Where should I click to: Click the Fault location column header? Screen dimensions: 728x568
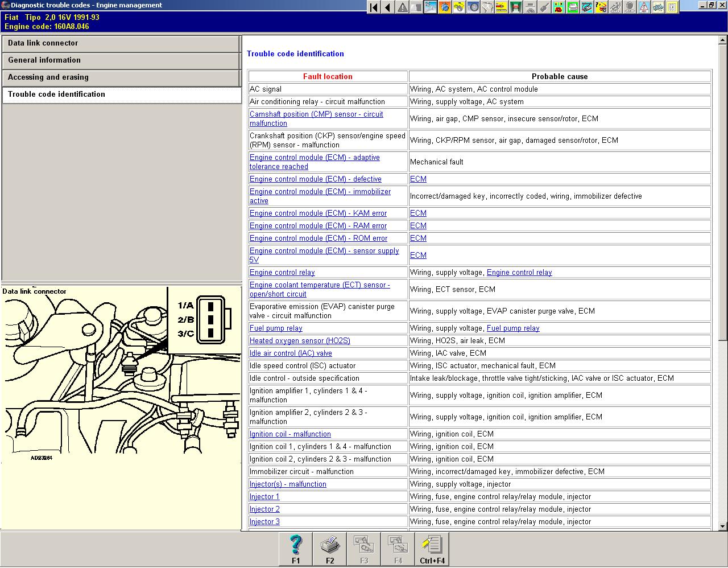point(328,76)
